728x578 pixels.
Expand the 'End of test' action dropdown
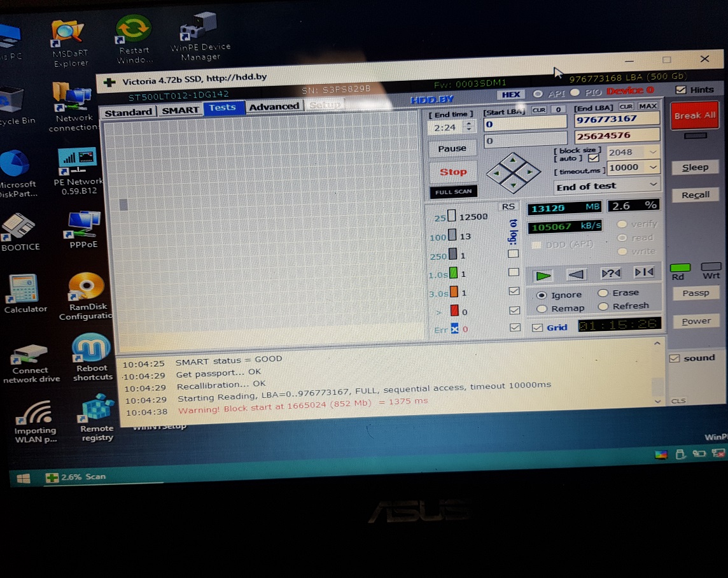pos(653,185)
